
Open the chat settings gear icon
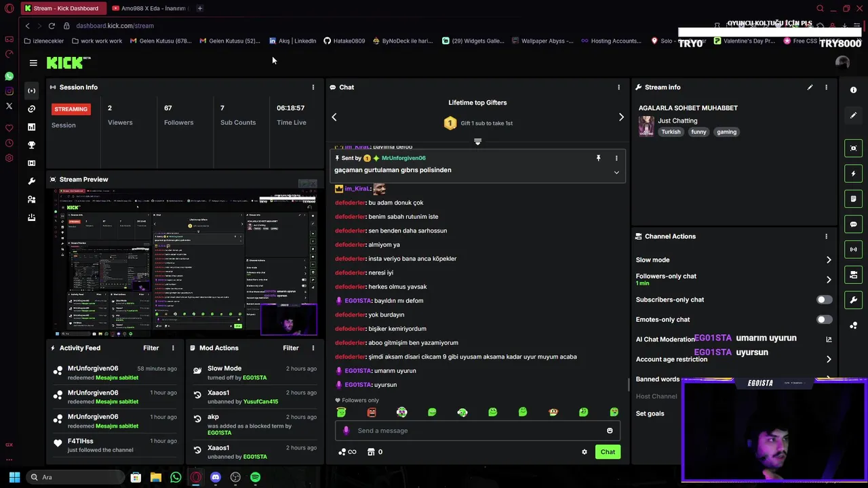click(x=584, y=452)
